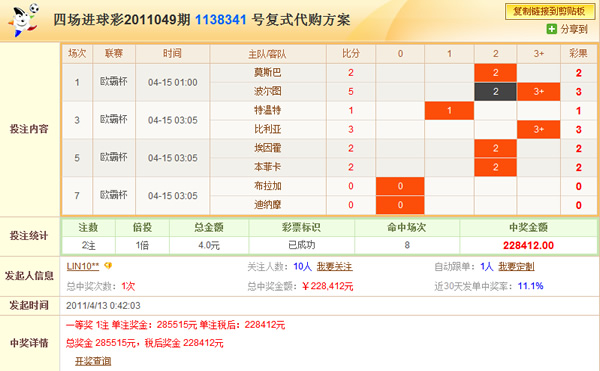Click the scheme number 1138341
The height and width of the screenshot is (371, 600).
point(221,20)
